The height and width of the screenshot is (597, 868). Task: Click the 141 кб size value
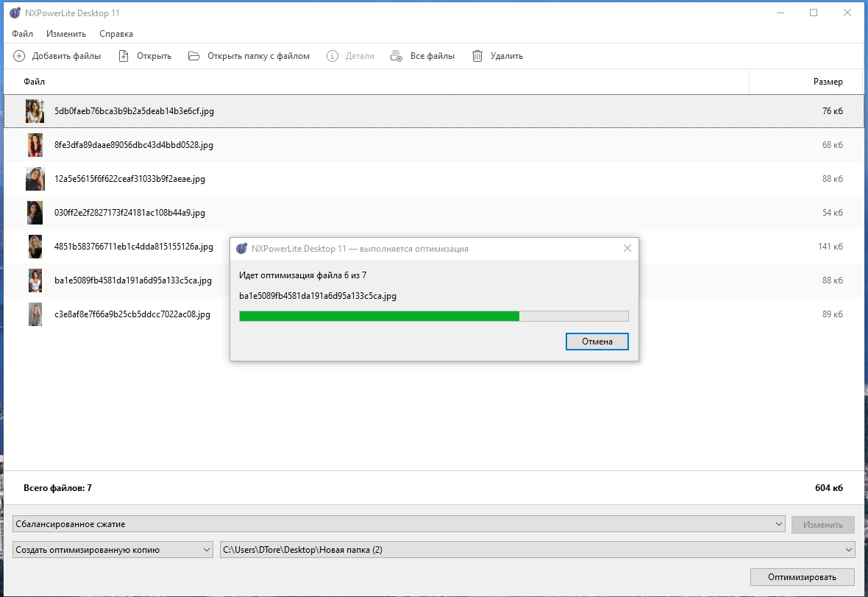(830, 247)
